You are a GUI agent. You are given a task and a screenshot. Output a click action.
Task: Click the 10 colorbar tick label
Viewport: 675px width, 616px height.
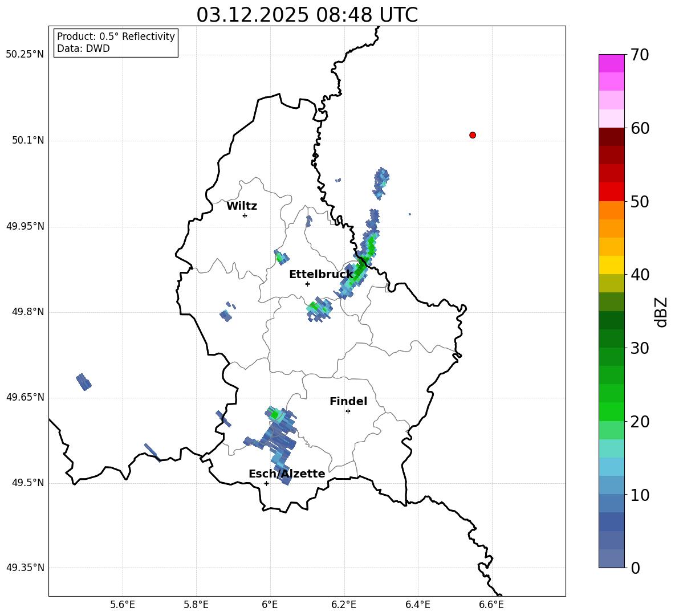640,495
